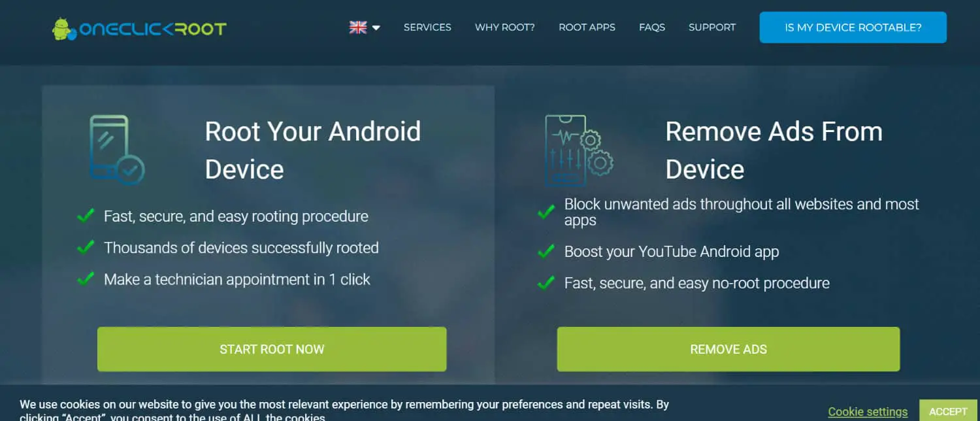The width and height of the screenshot is (980, 421).
Task: Open the Cookie settings link
Action: [x=868, y=412]
